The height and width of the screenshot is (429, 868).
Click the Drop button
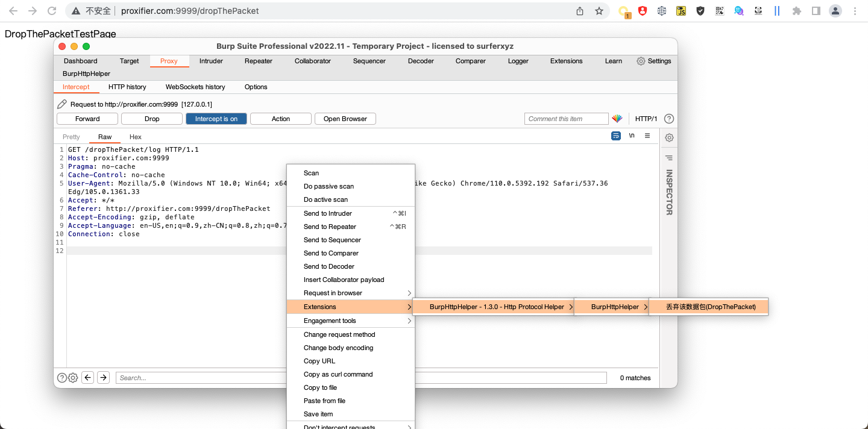pos(152,119)
